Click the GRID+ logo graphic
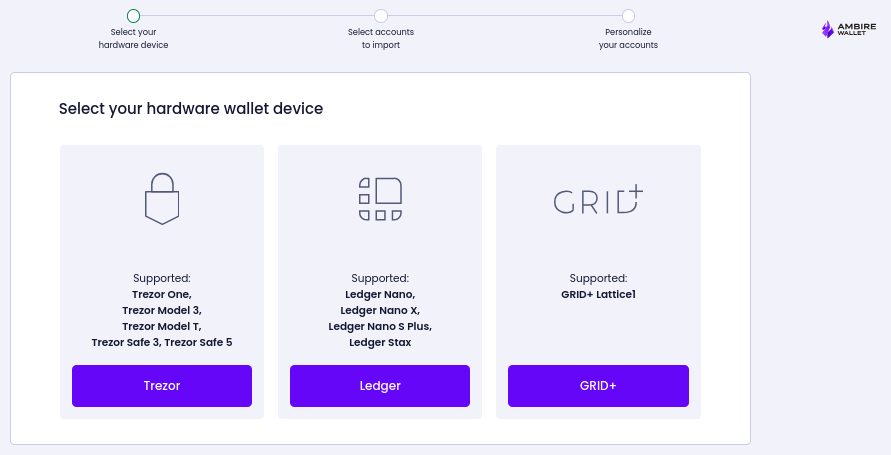Viewport: 891px width, 455px height. pos(598,199)
